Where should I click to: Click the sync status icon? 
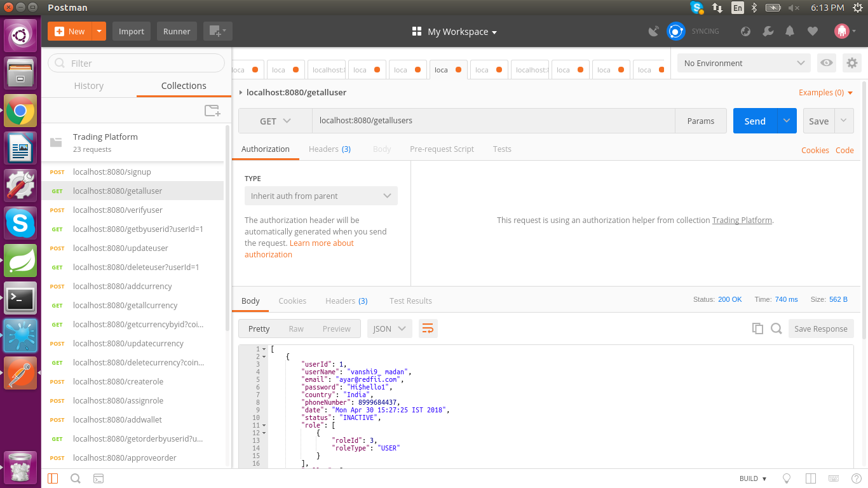(675, 31)
